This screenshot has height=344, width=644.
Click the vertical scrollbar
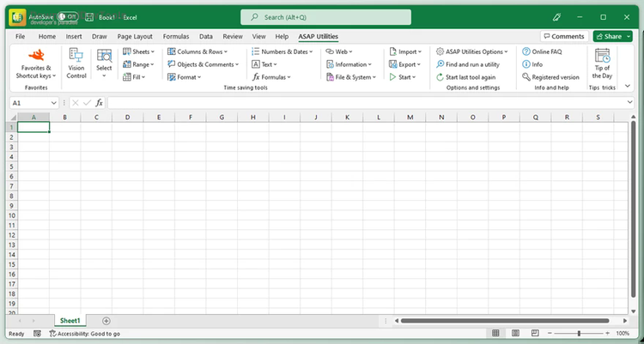[634, 209]
